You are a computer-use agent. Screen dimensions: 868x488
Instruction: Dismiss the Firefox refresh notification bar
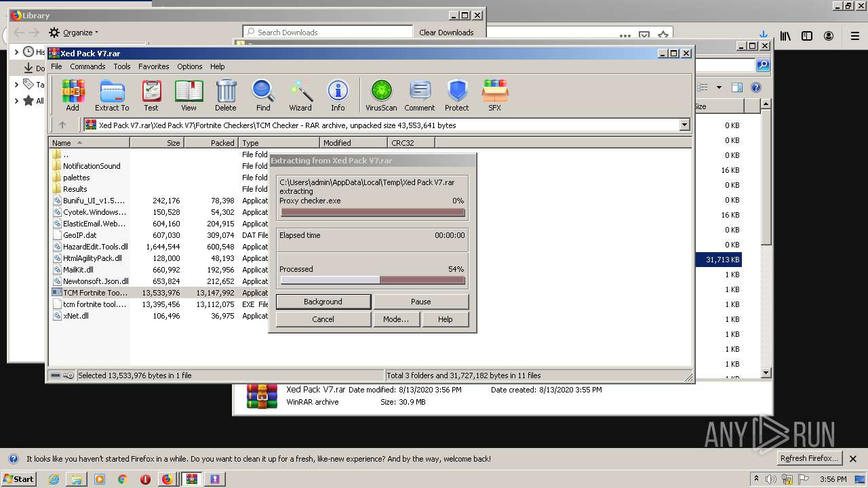(x=853, y=459)
